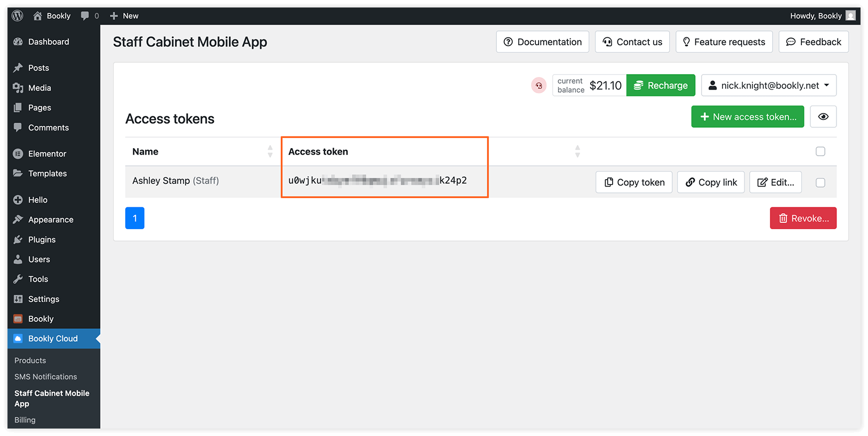Click the access token value u0wjku...k24p2
868x436 pixels.
[x=377, y=181]
